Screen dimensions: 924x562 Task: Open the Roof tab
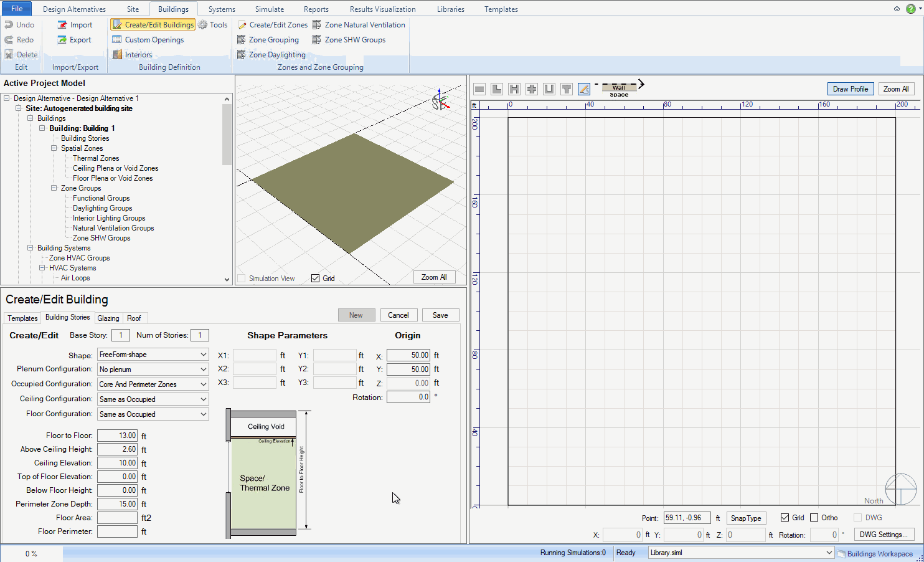click(134, 318)
